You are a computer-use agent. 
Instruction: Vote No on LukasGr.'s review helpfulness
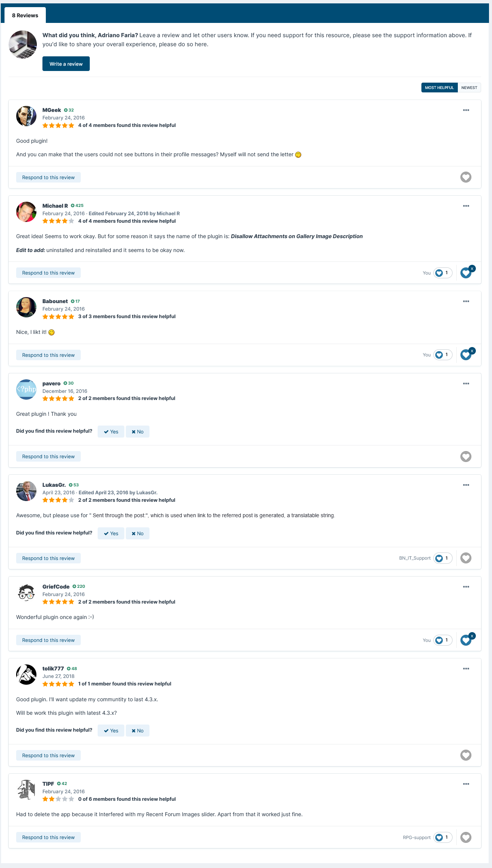pyautogui.click(x=137, y=533)
